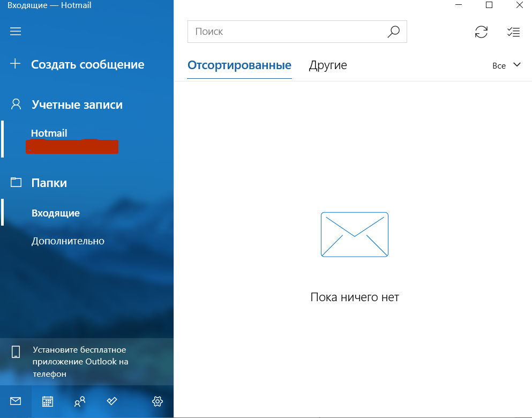Open the Все filter dropdown
The image size is (532, 418).
point(506,65)
